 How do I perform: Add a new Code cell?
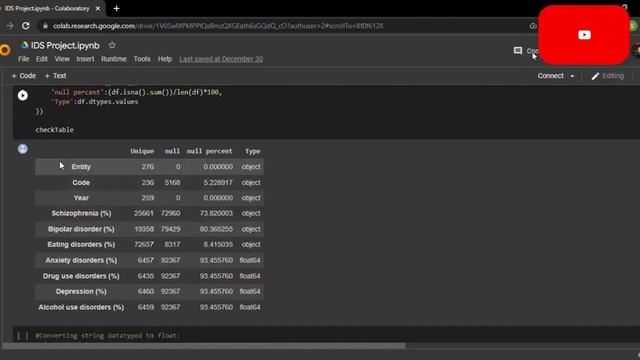pyautogui.click(x=24, y=76)
